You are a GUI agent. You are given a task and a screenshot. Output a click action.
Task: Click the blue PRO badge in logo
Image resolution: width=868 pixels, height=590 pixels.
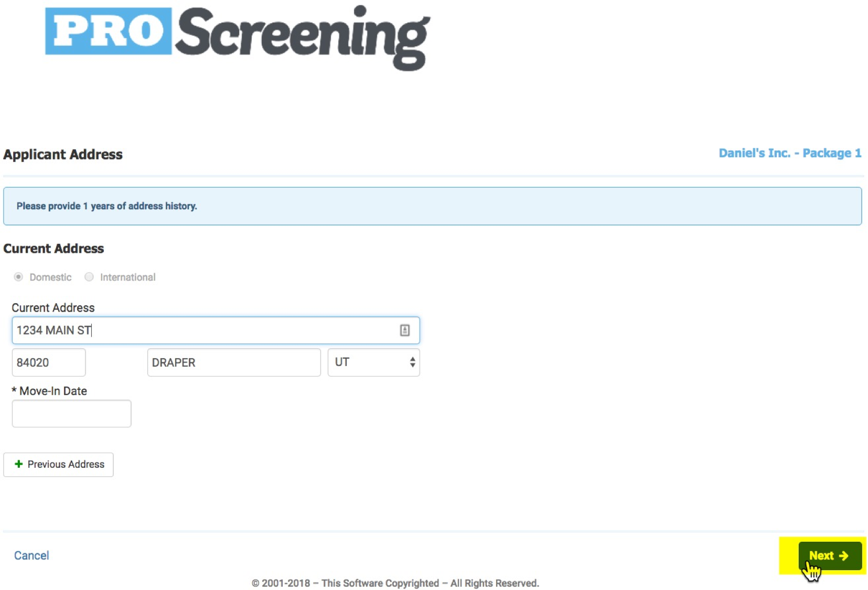coord(108,31)
